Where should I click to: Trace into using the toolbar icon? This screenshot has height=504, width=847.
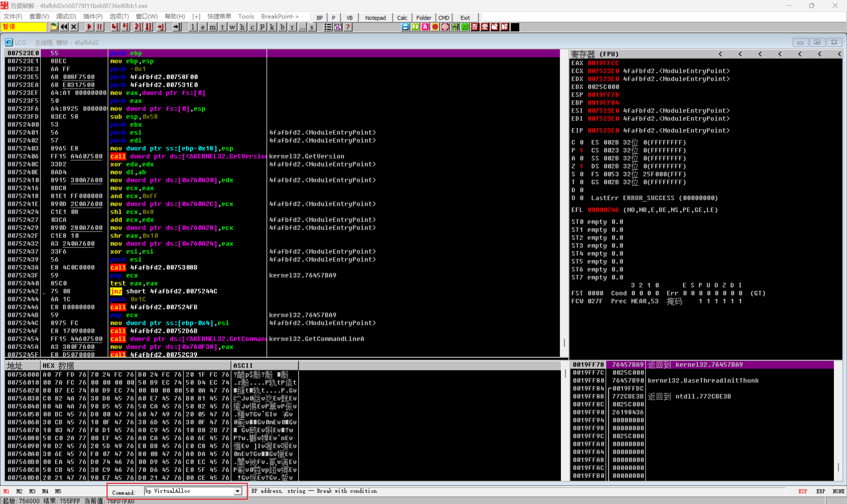coord(138,27)
